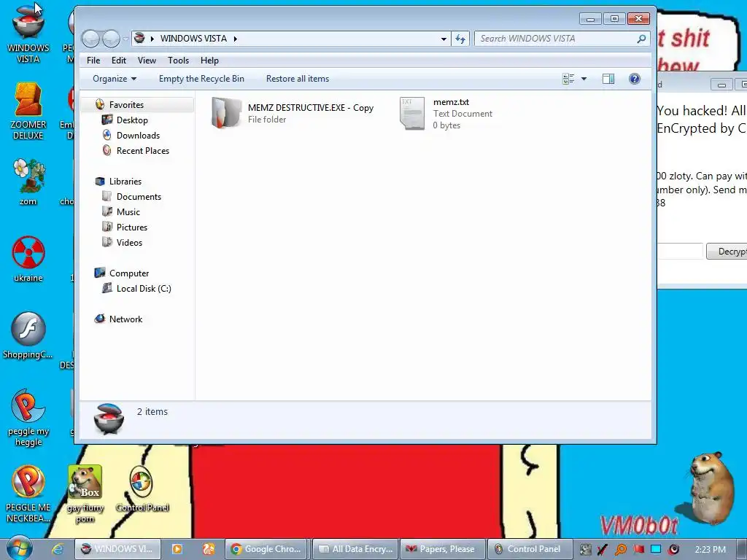Select Pictures library

[132, 227]
